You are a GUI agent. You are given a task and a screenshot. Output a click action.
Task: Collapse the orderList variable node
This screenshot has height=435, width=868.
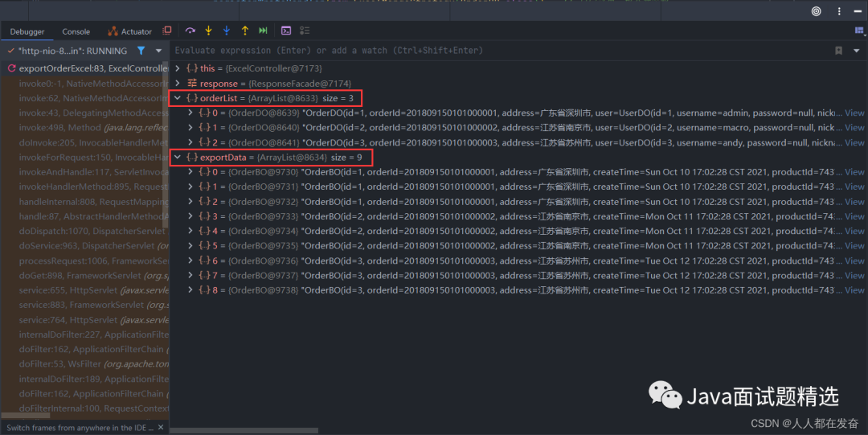(x=178, y=98)
